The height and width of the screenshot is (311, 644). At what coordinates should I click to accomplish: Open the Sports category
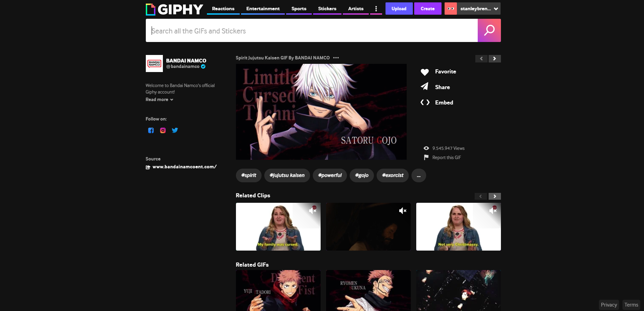pos(299,9)
